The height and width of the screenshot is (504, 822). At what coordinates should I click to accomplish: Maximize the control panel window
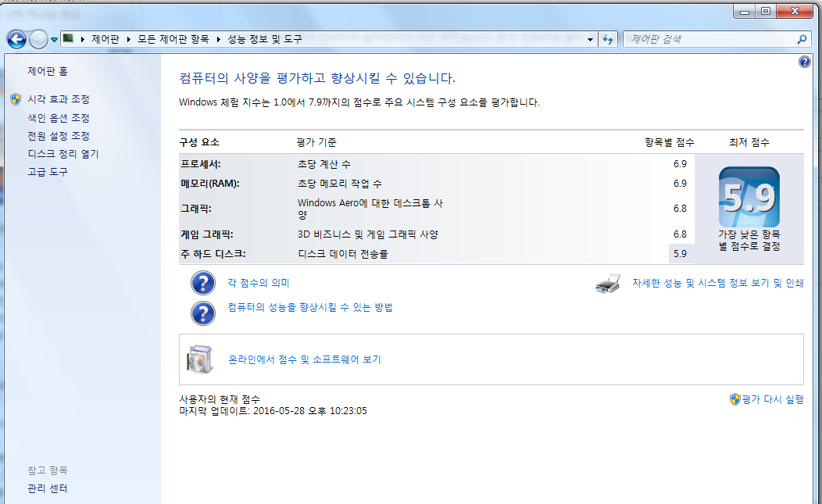click(766, 11)
